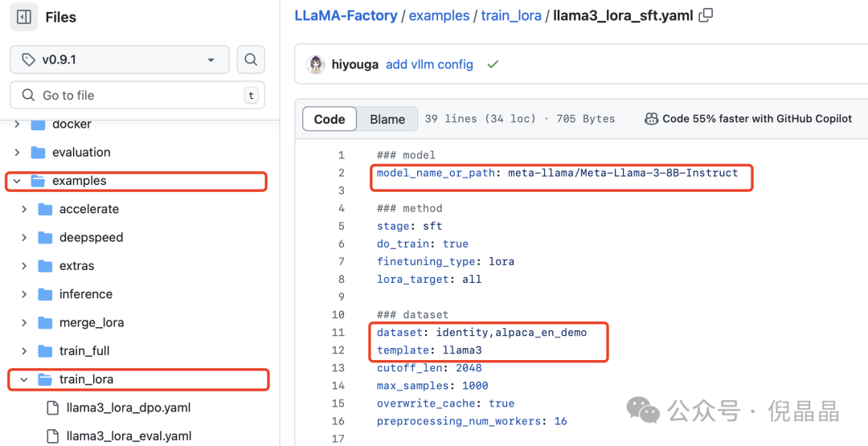868x446 pixels.
Task: Click file icon of llama3_lora_dpo.yaml
Action: (52, 407)
